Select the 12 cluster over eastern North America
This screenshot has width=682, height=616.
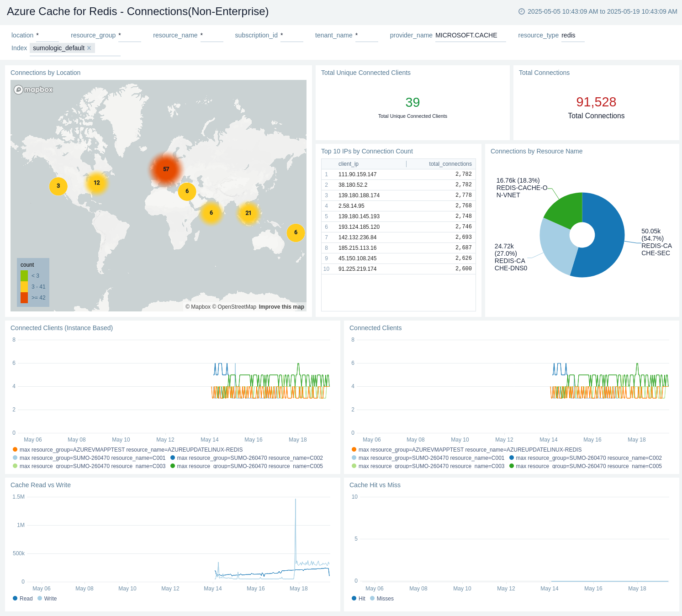pos(97,183)
